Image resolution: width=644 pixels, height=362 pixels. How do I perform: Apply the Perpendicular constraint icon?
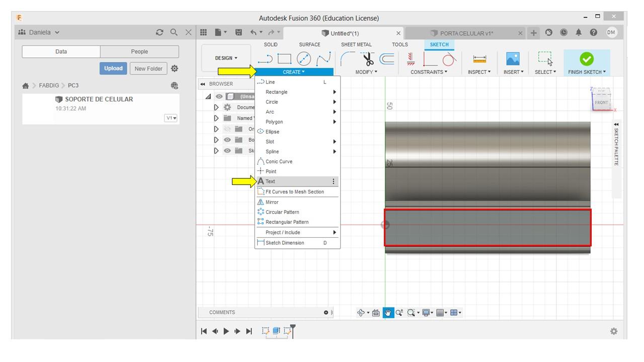click(x=430, y=59)
